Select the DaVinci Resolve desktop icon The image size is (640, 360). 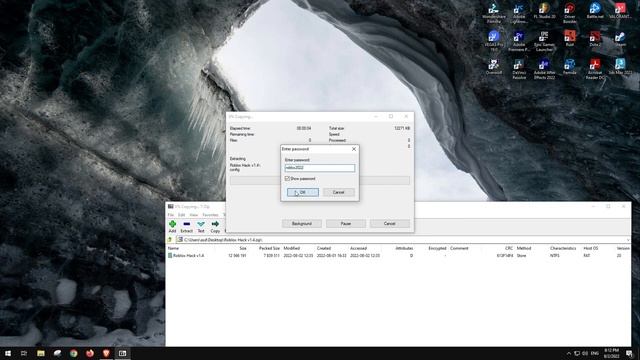point(519,69)
